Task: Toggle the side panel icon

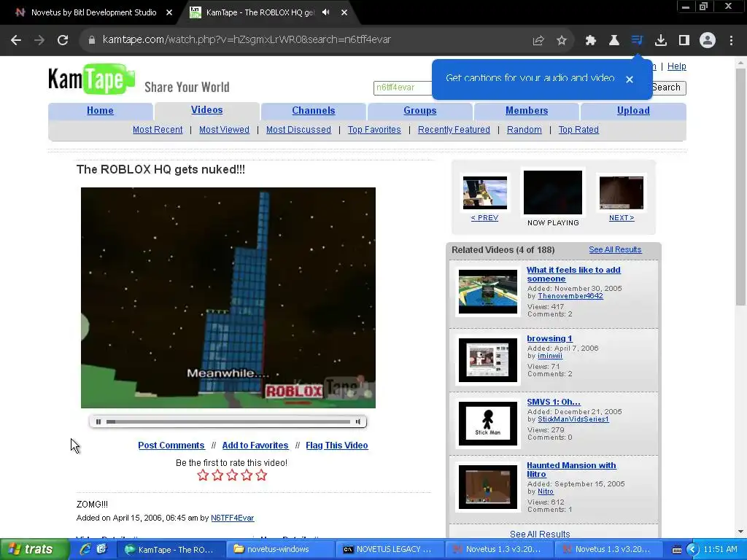Action: 684,41
